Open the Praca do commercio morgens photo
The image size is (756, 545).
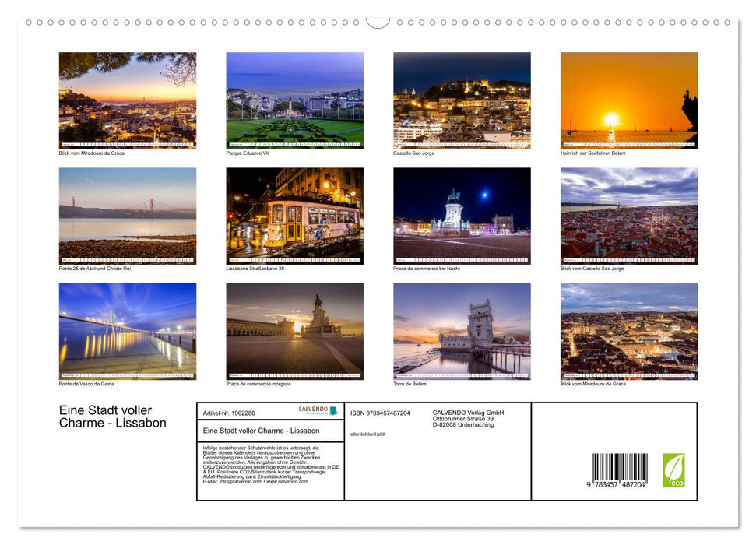(294, 331)
